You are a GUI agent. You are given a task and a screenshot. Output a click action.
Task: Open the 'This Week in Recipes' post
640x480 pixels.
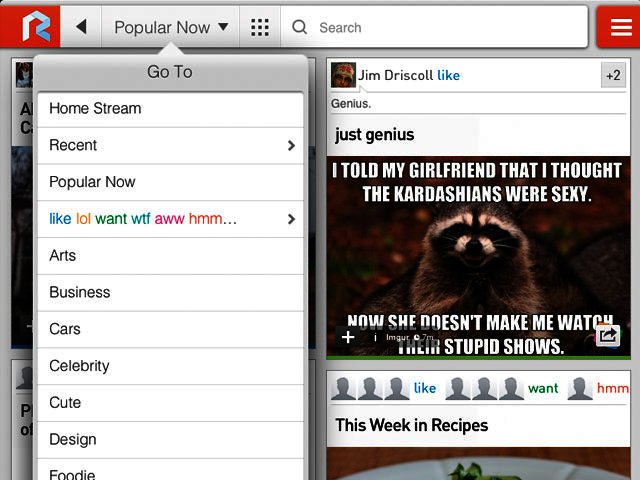pyautogui.click(x=412, y=425)
